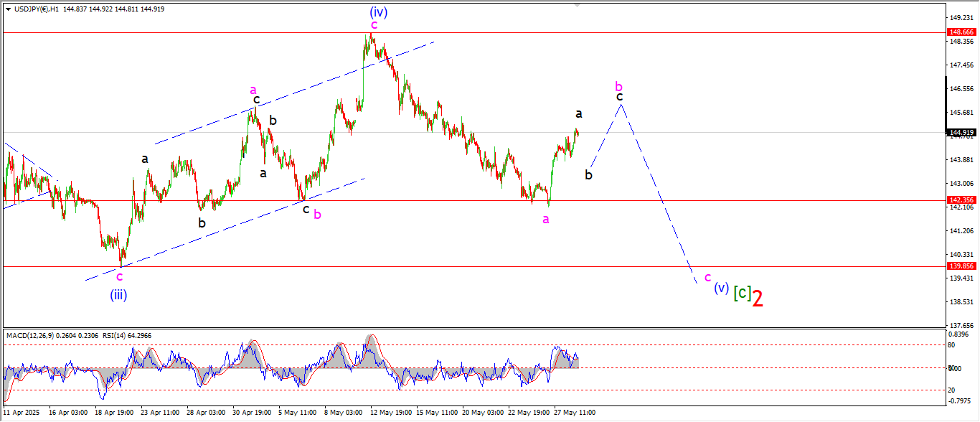Click the 138.531 price scale value
The width and height of the screenshot is (980, 422).
[x=961, y=301]
